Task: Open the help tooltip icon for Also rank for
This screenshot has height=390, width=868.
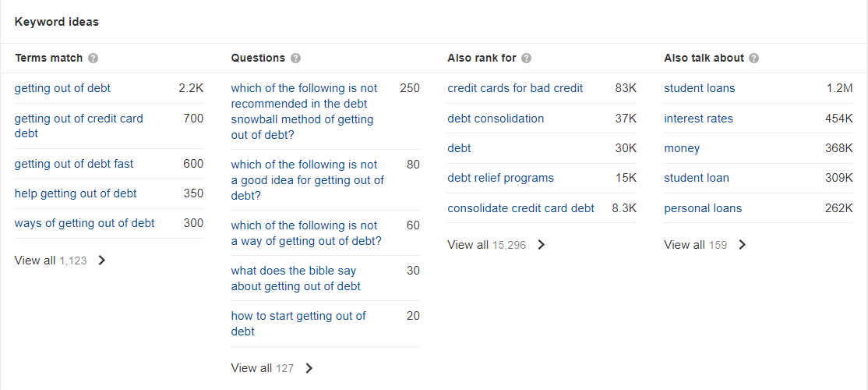Action: click(x=527, y=58)
